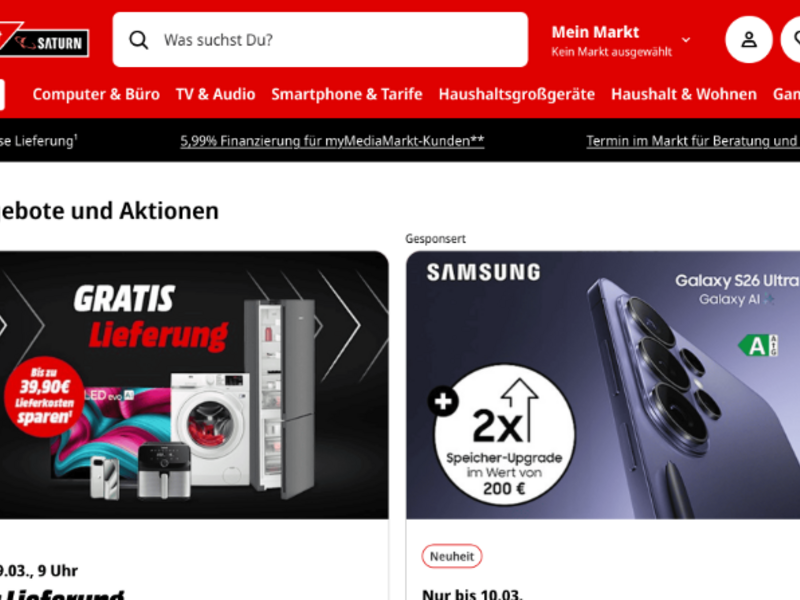This screenshot has width=800, height=600.
Task: Expand the Mein Markt chevron
Action: [x=686, y=40]
